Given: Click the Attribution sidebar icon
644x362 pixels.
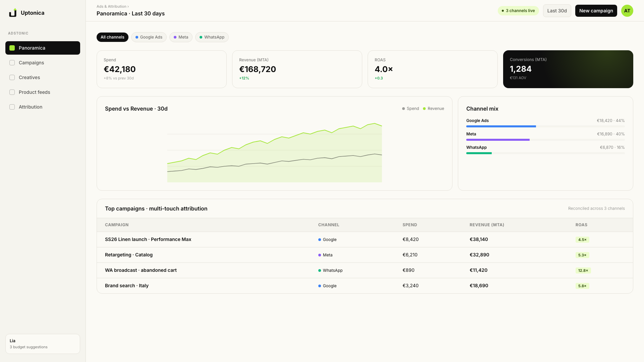Looking at the screenshot, I should [12, 107].
